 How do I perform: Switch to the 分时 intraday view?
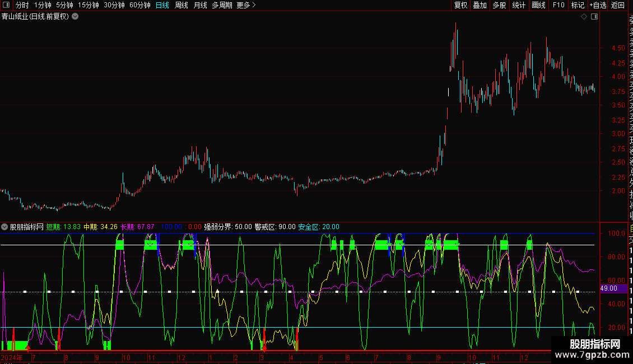click(x=22, y=5)
